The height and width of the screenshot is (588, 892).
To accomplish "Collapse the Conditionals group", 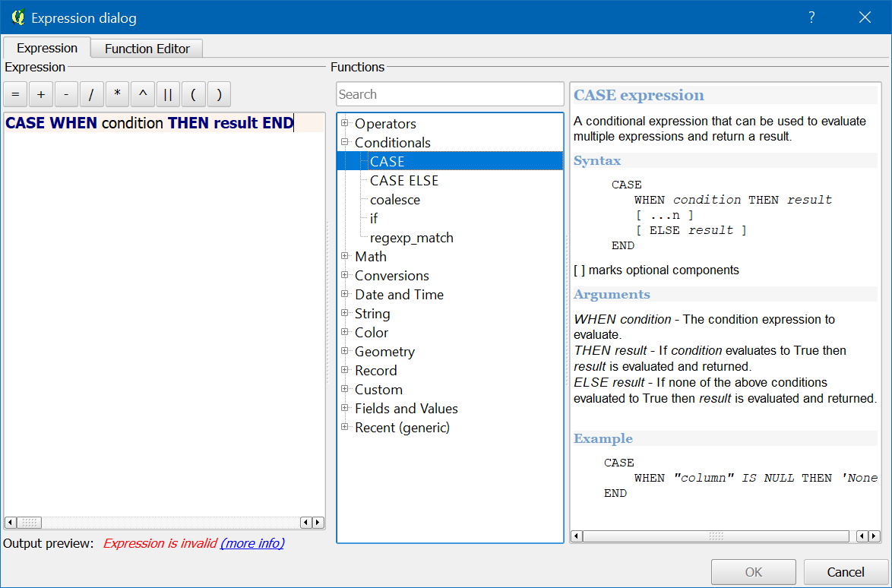I will tap(345, 142).
